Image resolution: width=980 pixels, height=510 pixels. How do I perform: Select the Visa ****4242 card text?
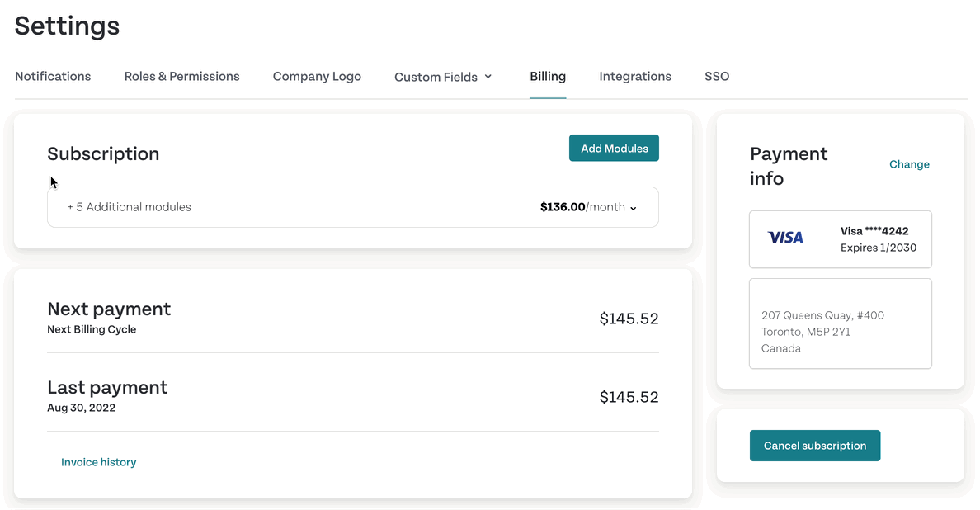click(x=874, y=231)
